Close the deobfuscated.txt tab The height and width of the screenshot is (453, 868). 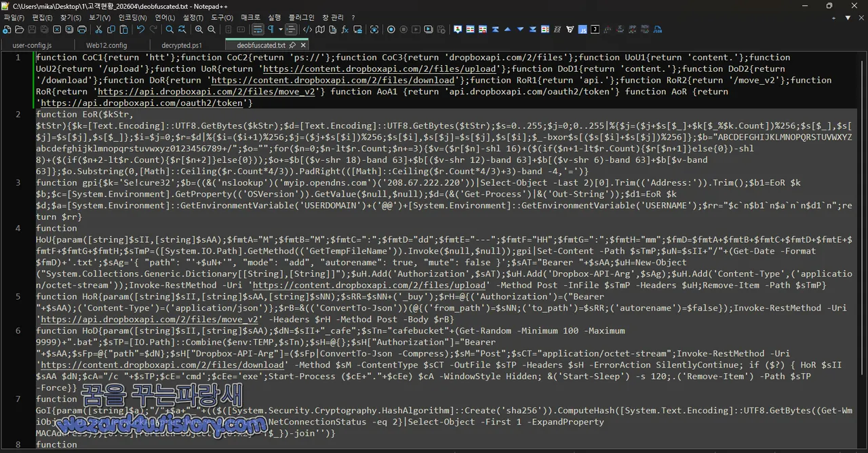(x=303, y=45)
